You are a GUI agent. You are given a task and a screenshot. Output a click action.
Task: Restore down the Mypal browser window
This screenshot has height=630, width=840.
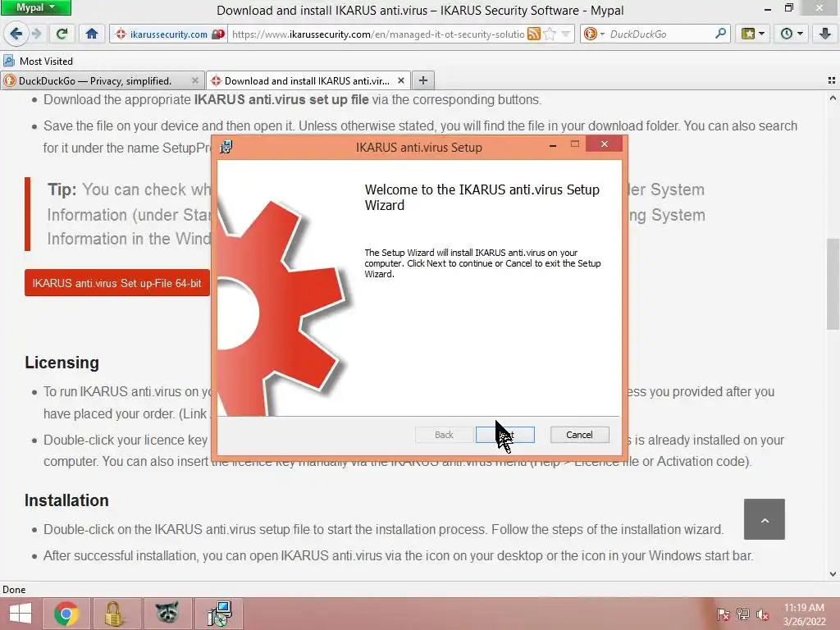click(x=788, y=8)
